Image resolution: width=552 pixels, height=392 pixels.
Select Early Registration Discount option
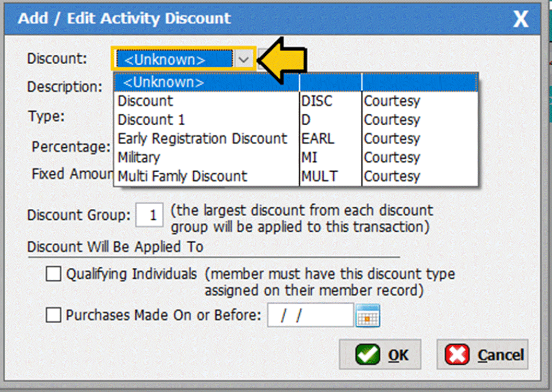coord(203,139)
